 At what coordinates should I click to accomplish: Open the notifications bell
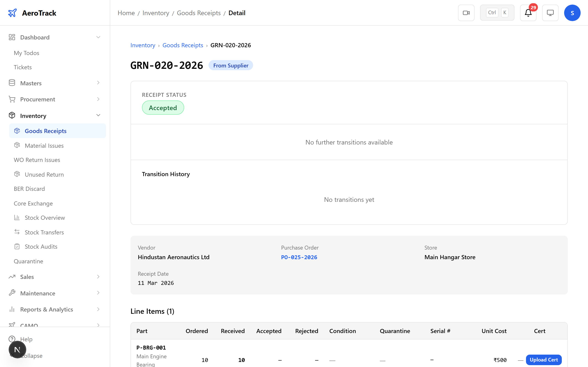point(528,13)
